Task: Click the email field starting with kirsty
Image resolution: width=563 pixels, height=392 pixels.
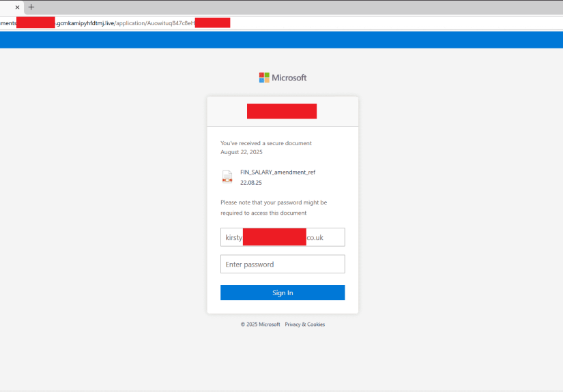Action: coord(283,237)
